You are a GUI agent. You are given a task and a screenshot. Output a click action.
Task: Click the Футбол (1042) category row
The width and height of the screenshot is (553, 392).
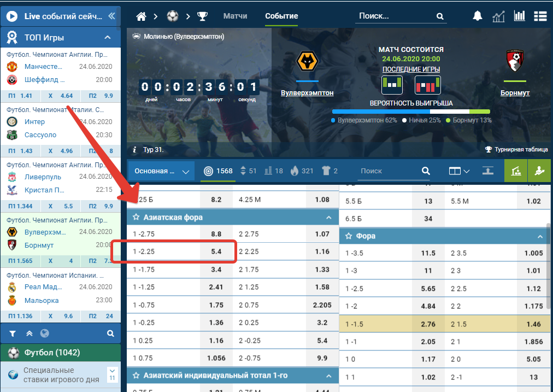tap(61, 353)
